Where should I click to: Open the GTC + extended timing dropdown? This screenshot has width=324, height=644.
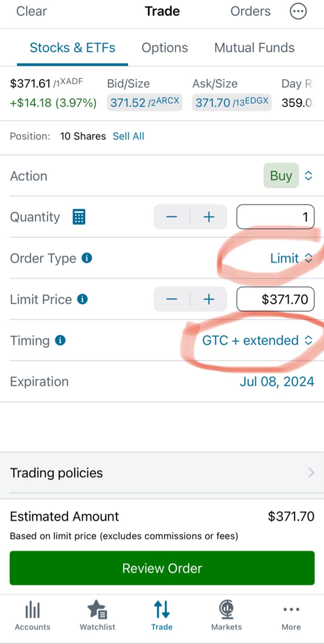click(x=257, y=340)
